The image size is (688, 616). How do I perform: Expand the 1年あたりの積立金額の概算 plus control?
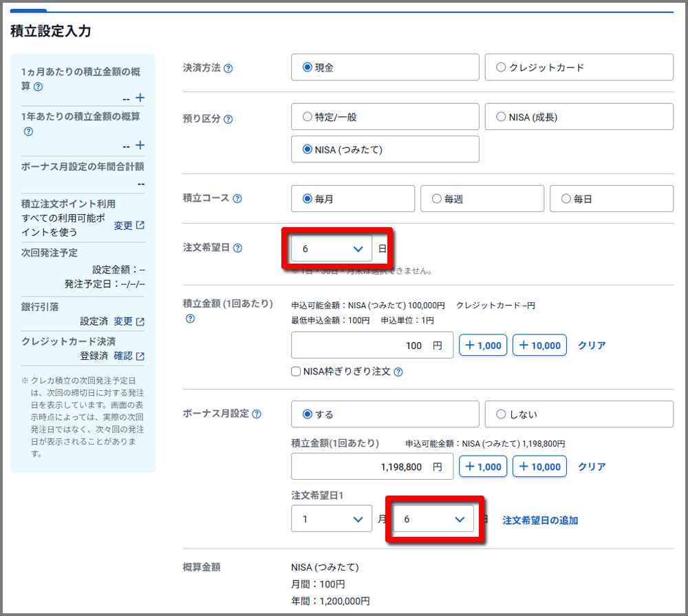pos(140,145)
